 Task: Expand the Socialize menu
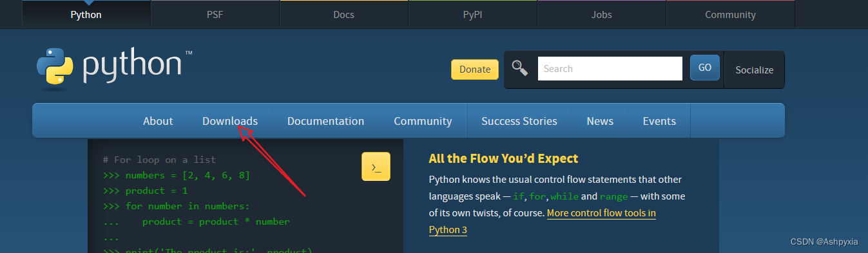[755, 70]
